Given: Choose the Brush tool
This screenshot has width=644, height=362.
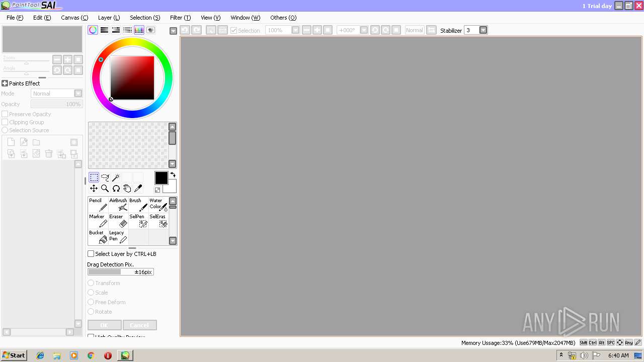Looking at the screenshot, I should pos(138,204).
